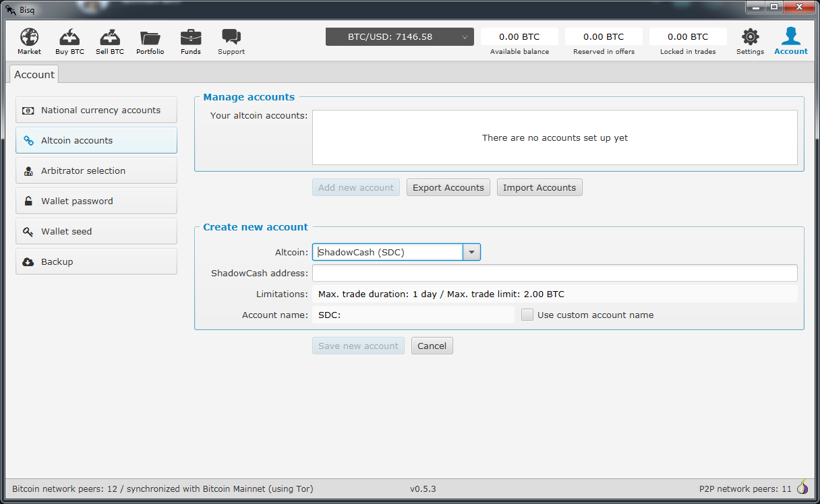The width and height of the screenshot is (820, 504).
Task: Click the Account name field
Action: coord(413,315)
